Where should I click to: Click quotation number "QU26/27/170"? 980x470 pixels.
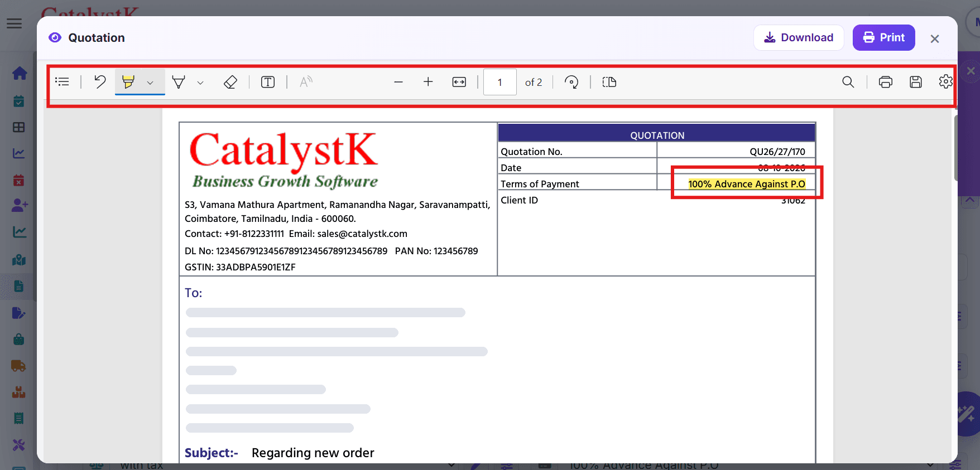777,152
